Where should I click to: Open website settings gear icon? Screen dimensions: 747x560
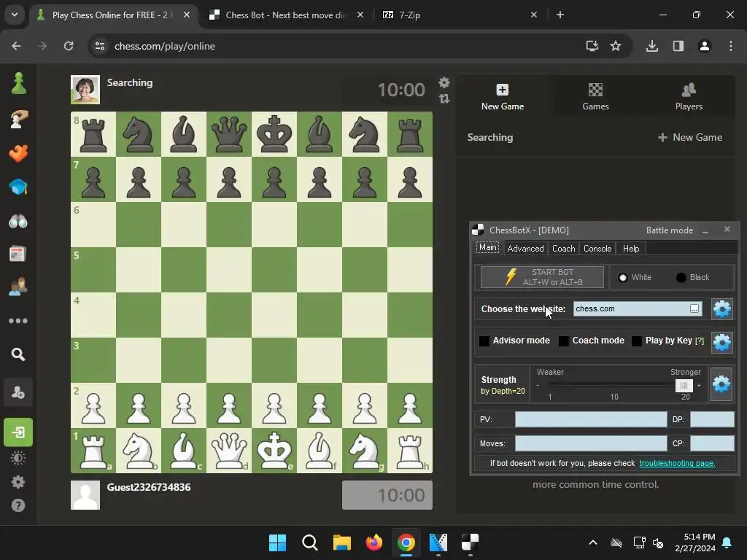click(721, 309)
